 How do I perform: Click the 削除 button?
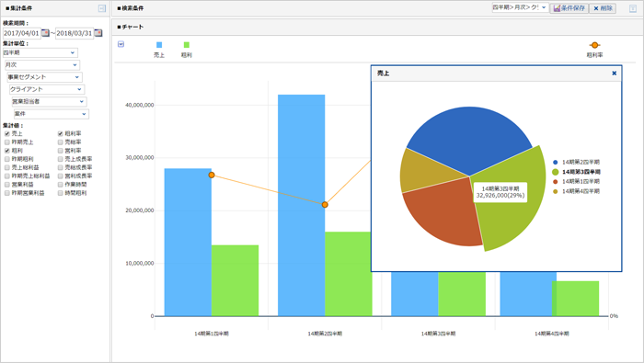point(603,8)
